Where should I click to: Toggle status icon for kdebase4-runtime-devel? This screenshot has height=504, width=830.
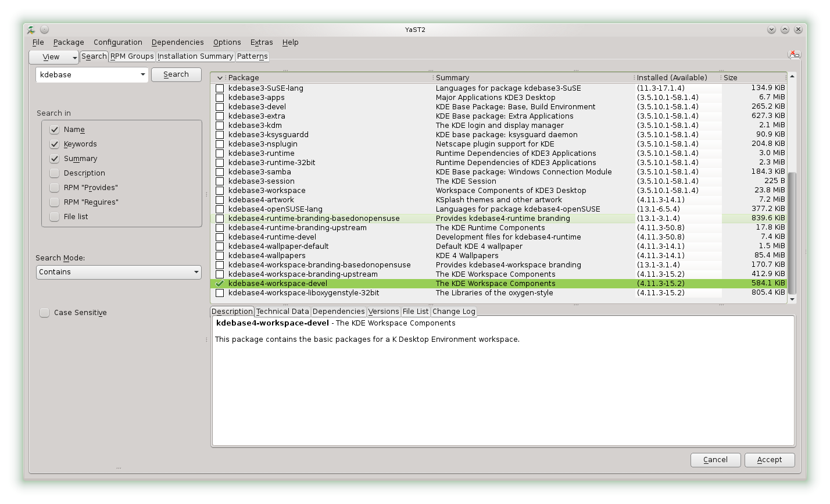tap(220, 237)
